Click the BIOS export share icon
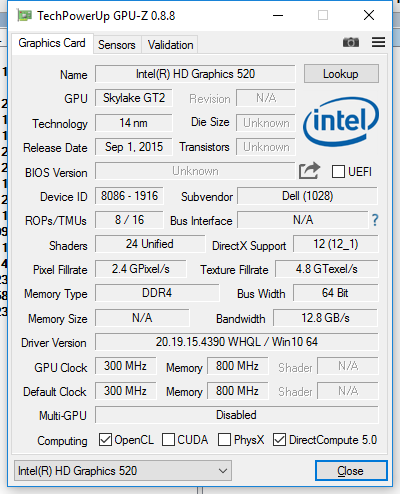Screen dimensions: 400x494 pyautogui.click(x=309, y=171)
